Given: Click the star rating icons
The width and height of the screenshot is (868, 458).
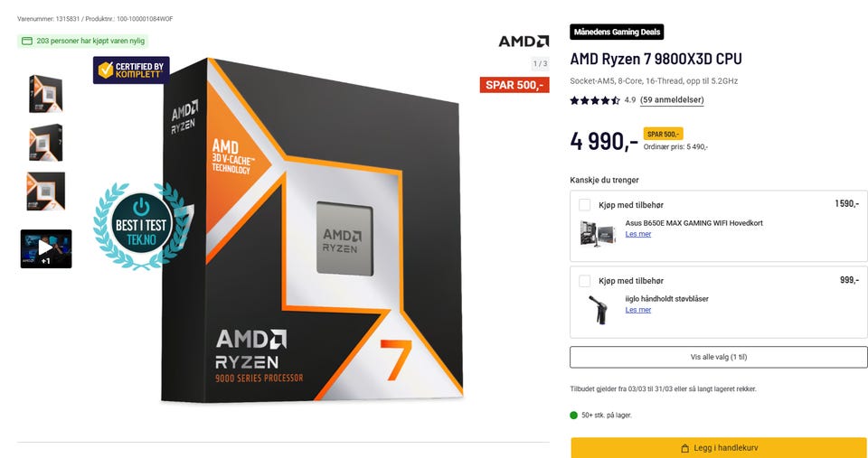Looking at the screenshot, I should 595,100.
